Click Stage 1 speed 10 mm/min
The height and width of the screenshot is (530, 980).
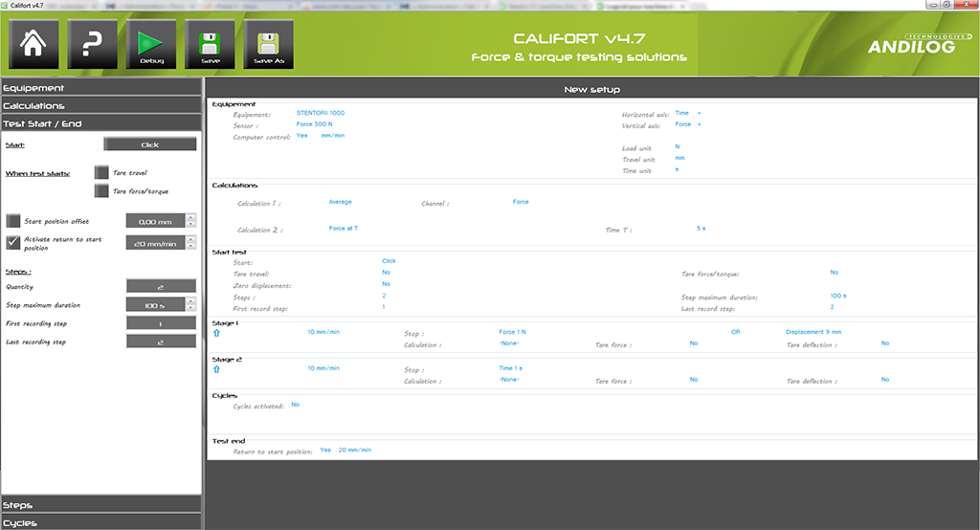(x=323, y=332)
